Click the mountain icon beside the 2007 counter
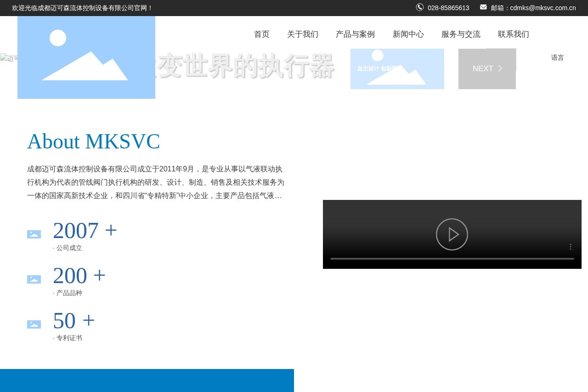The width and height of the screenshot is (588, 392). click(x=34, y=234)
